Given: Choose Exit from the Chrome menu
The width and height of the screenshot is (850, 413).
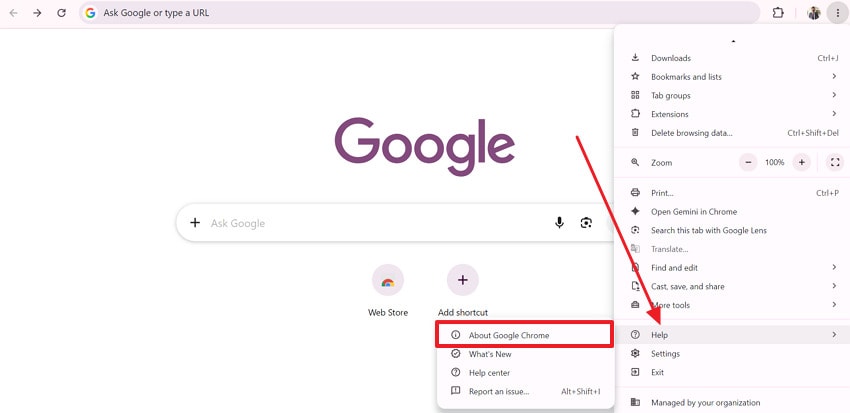Looking at the screenshot, I should point(733,372).
